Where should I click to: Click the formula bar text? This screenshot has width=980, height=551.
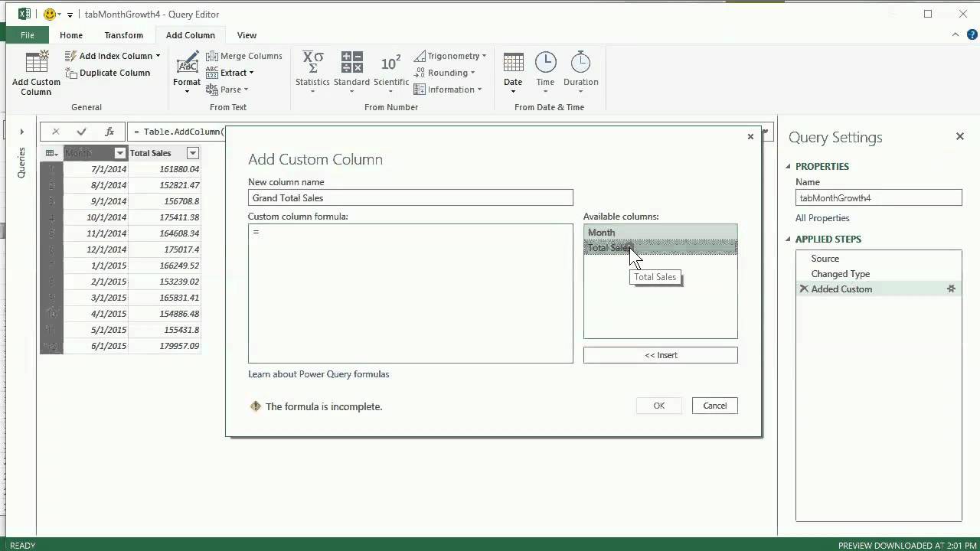pyautogui.click(x=178, y=132)
